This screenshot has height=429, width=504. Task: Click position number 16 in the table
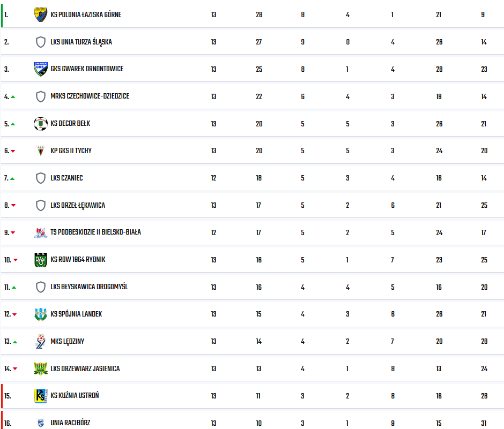pyautogui.click(x=8, y=423)
